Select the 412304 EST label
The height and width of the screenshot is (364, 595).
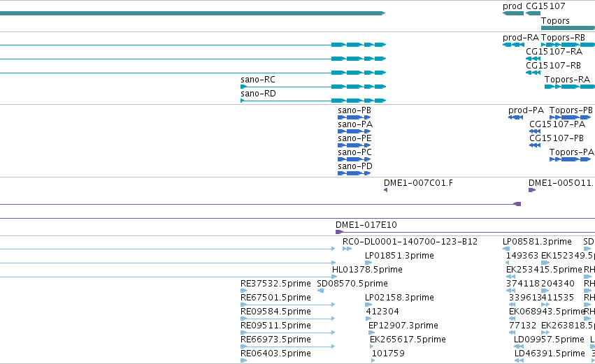[x=382, y=312]
